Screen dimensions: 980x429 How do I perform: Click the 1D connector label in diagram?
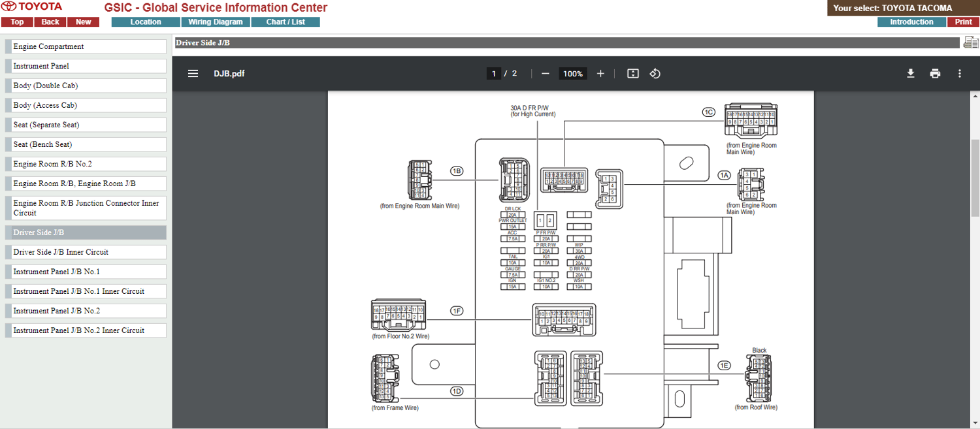pos(456,390)
